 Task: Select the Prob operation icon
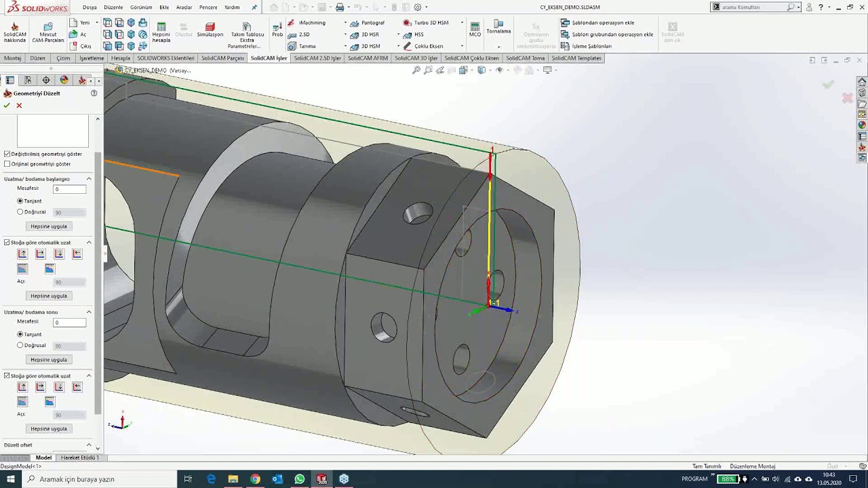coord(277,30)
